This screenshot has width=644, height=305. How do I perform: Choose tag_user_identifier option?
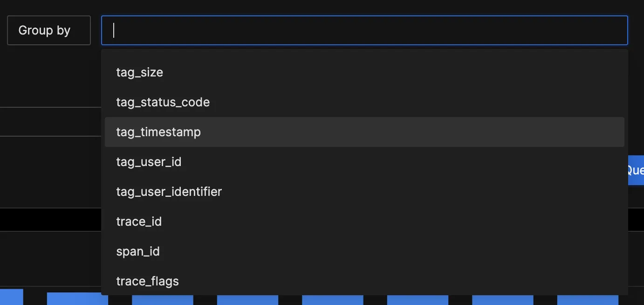(x=364, y=192)
